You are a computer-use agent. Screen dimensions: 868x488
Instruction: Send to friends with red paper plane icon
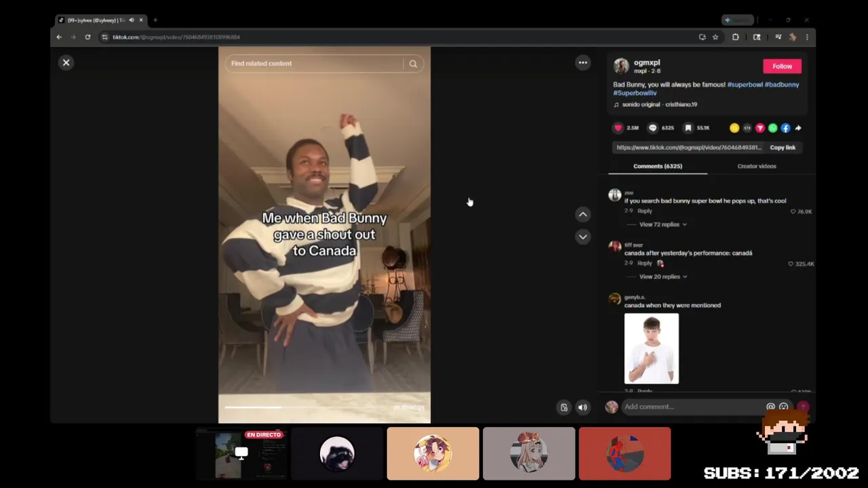tap(760, 127)
